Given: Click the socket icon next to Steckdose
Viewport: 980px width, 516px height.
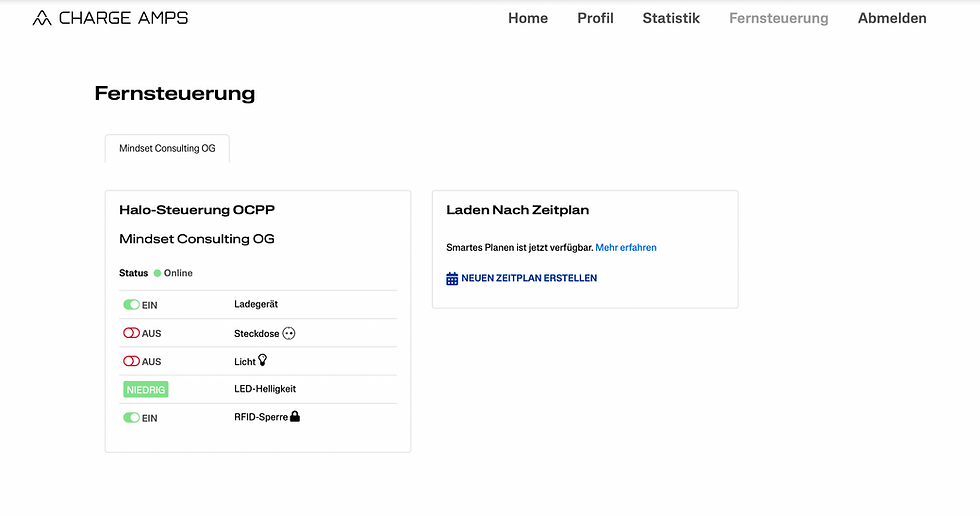Looking at the screenshot, I should [x=289, y=334].
